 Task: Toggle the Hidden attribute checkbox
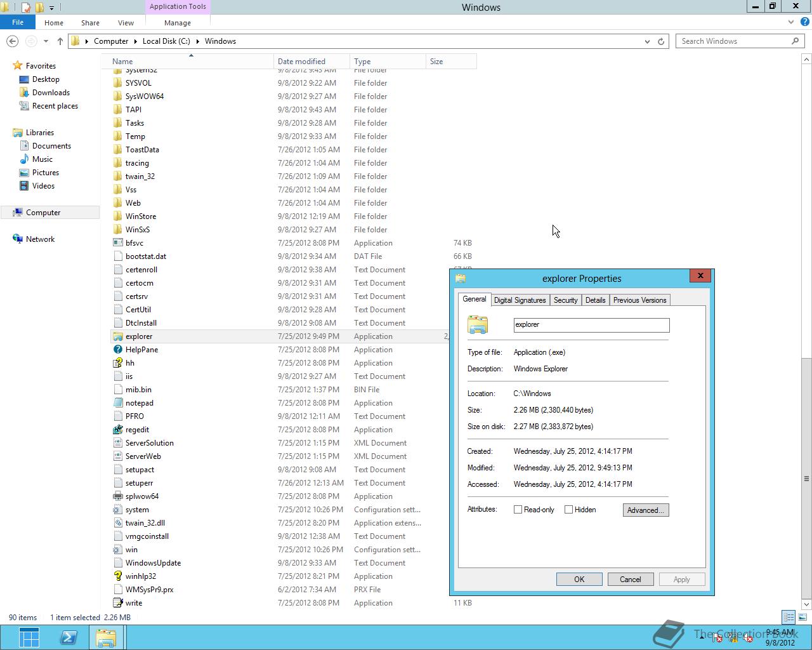568,510
